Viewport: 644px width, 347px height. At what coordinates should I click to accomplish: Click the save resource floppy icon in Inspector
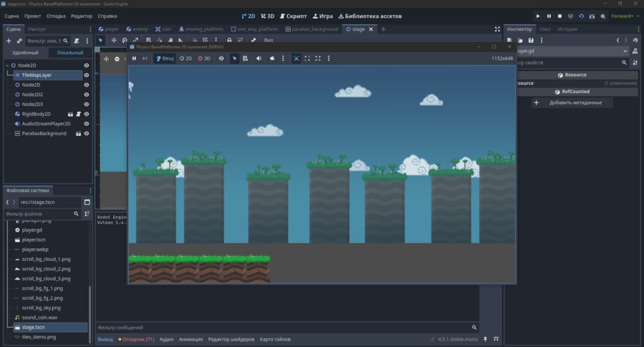(531, 40)
